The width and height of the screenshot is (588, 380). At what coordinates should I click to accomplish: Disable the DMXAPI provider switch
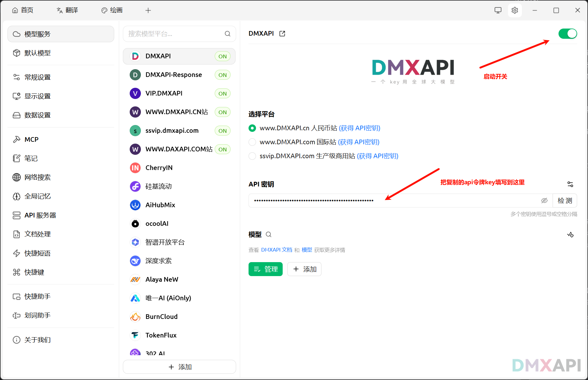(567, 34)
